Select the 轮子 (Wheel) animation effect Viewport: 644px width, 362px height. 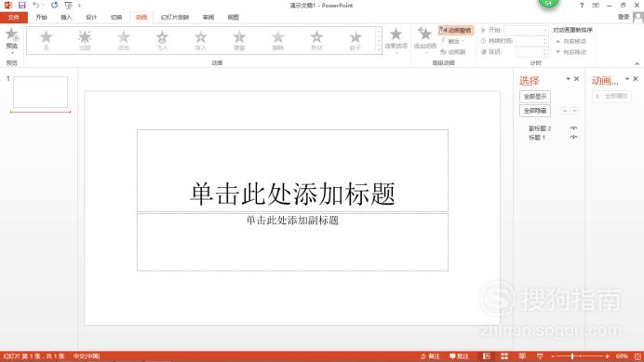356,40
